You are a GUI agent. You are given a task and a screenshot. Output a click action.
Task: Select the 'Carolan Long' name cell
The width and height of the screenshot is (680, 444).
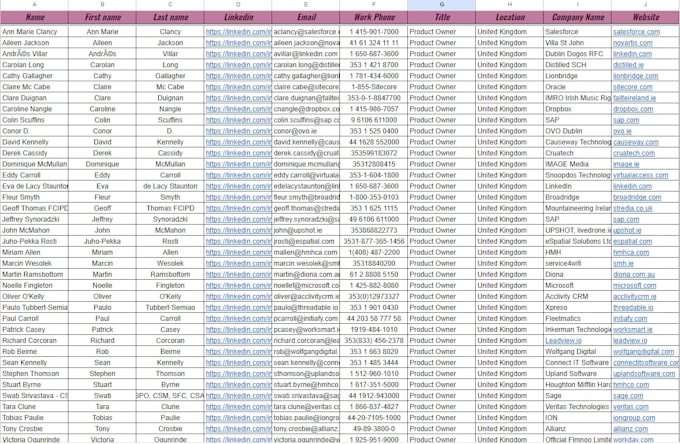[34, 65]
